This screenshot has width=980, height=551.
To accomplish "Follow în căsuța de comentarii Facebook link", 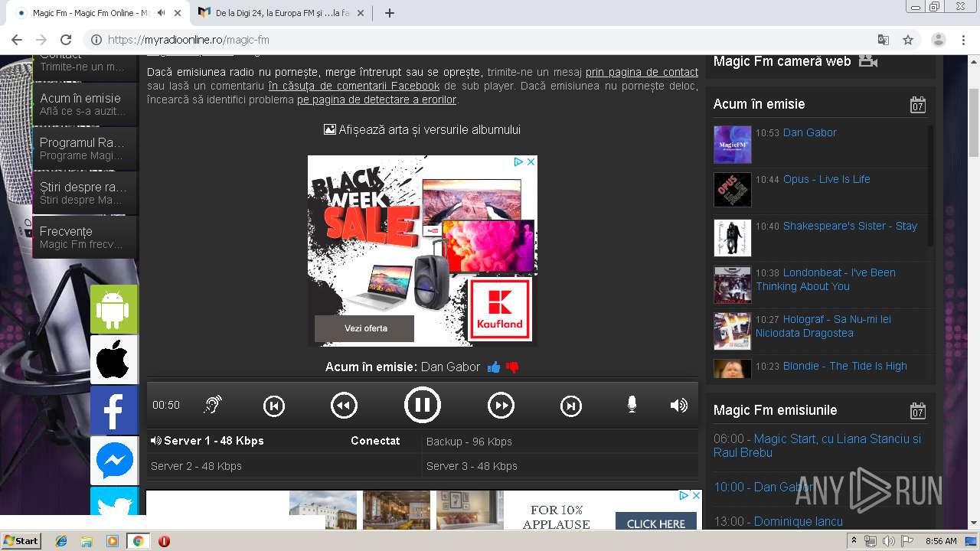I will (354, 86).
